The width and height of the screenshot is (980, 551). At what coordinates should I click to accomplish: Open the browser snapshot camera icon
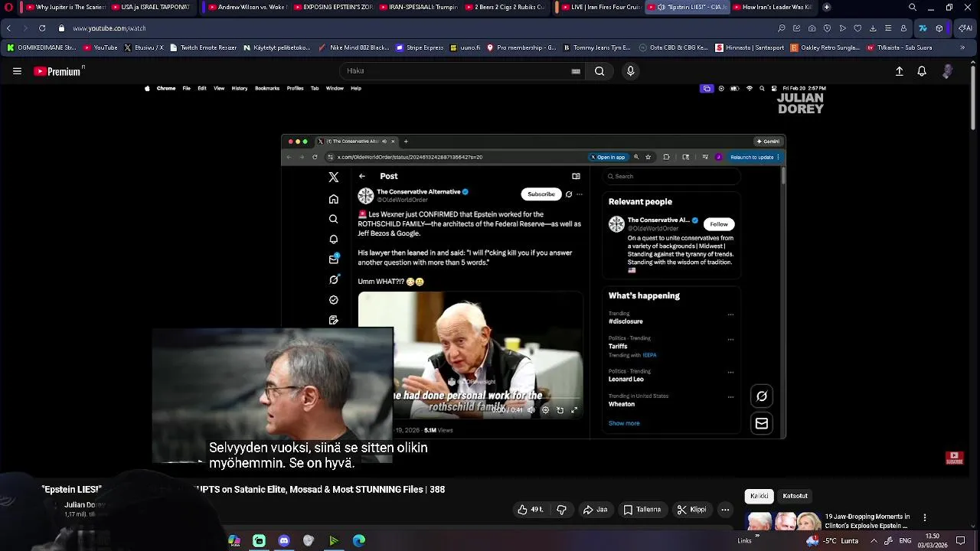pos(812,28)
